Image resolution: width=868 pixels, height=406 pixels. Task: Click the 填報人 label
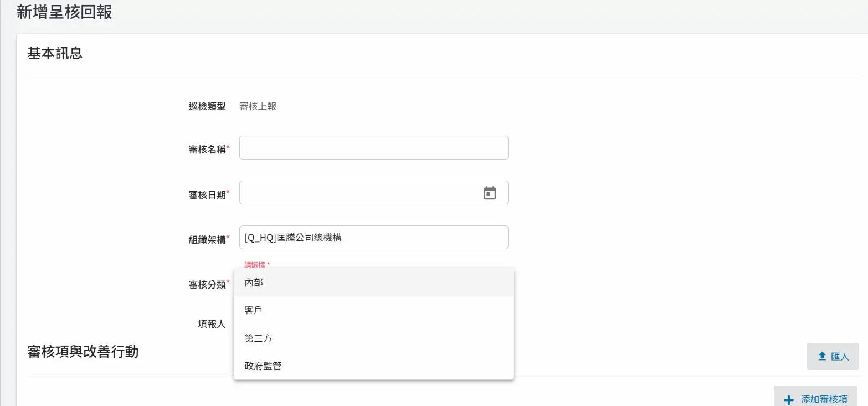tap(212, 324)
